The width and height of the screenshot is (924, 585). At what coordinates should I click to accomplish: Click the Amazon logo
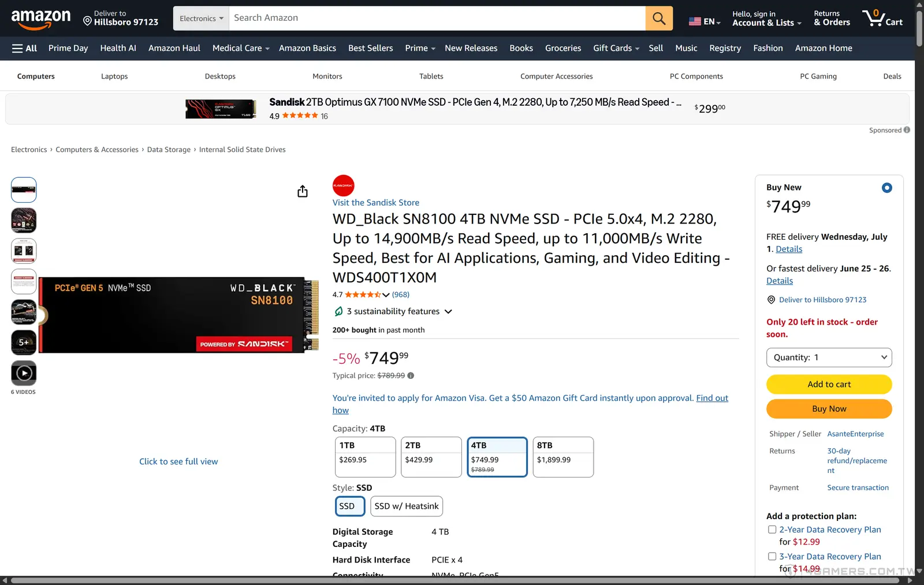tap(41, 18)
